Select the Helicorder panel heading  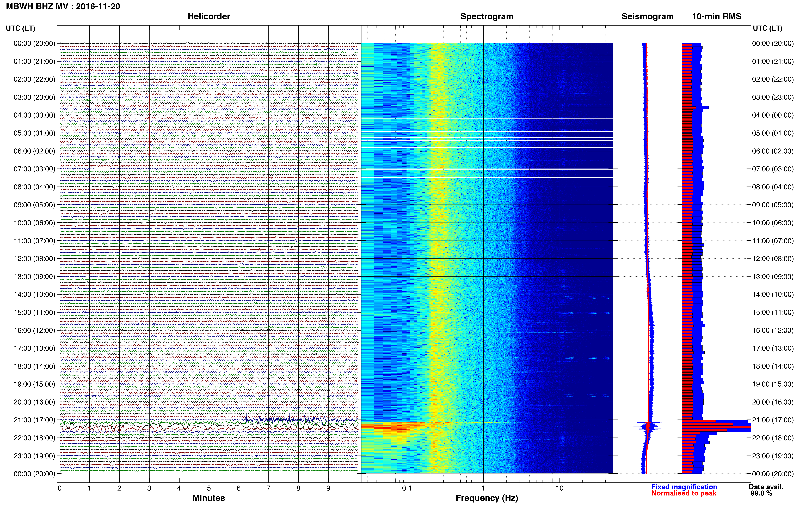pos(209,16)
